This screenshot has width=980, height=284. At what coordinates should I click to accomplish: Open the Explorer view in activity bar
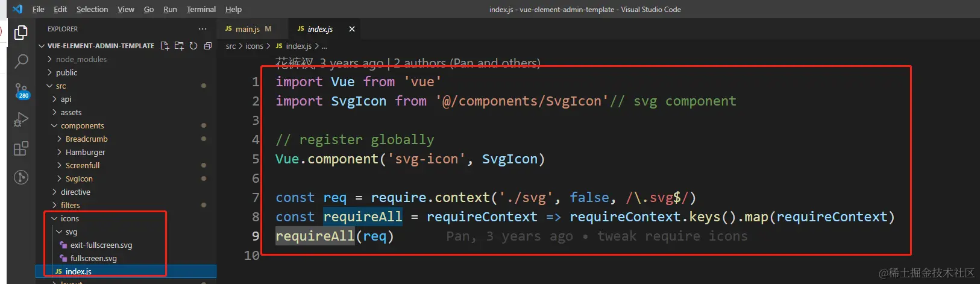(21, 33)
